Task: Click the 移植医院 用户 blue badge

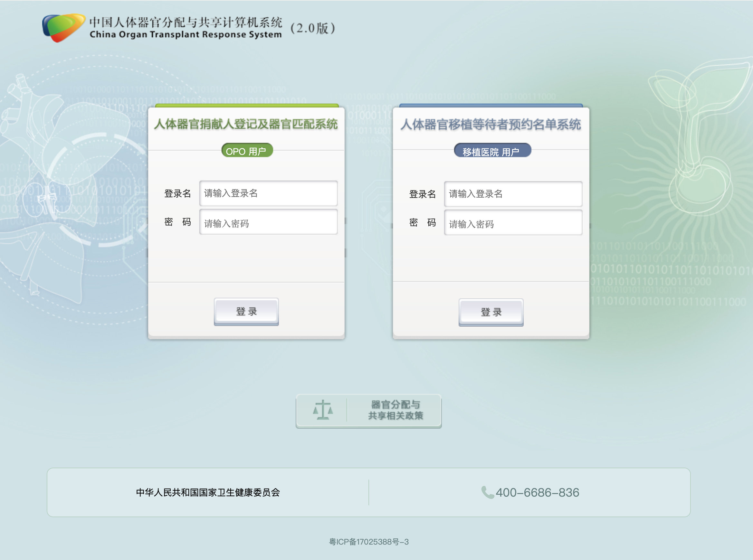Action: (492, 151)
